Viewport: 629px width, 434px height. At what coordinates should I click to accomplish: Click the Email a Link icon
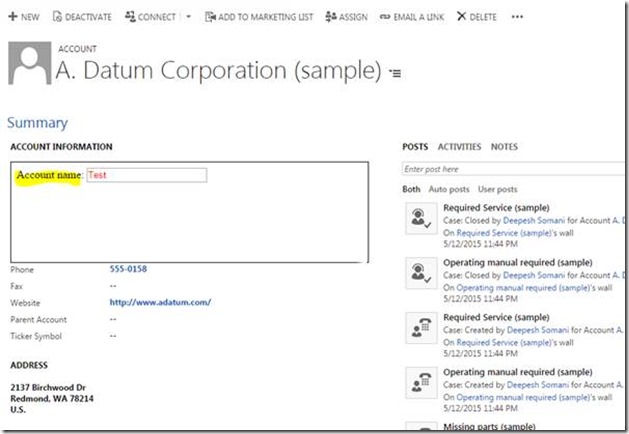[x=385, y=17]
